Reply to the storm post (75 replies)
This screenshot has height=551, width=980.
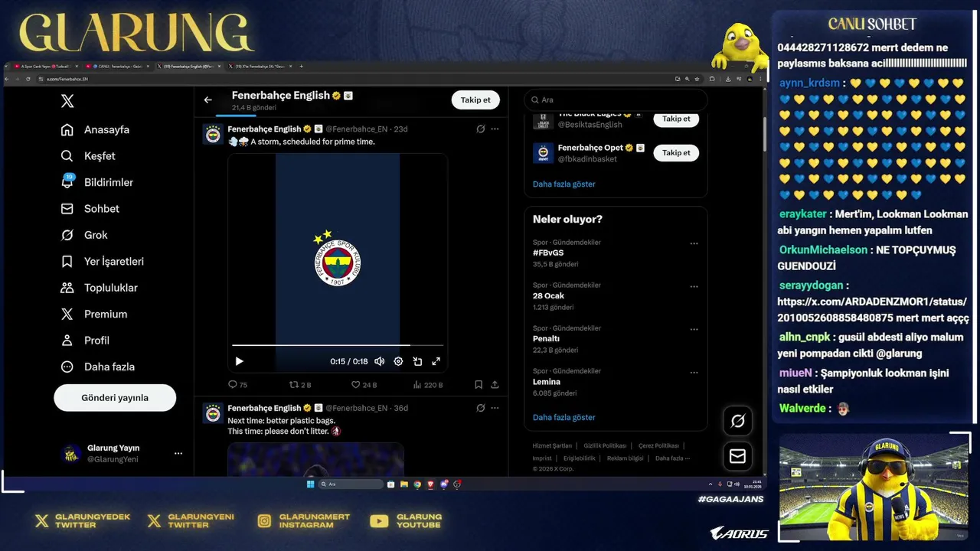tap(237, 384)
